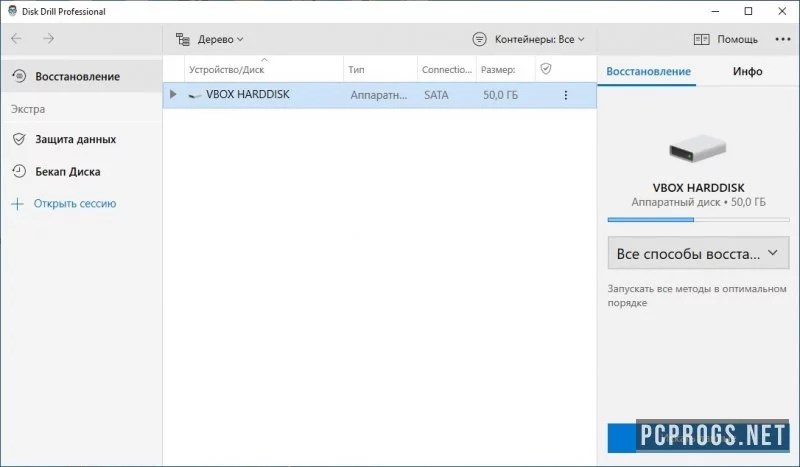Click the Аппаратн... type cell
The width and height of the screenshot is (800, 467).
[x=379, y=95]
